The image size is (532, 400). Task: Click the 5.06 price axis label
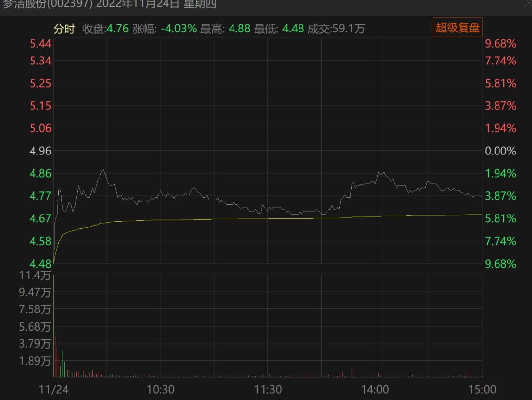coord(40,128)
